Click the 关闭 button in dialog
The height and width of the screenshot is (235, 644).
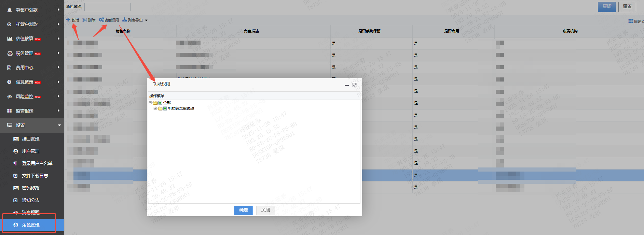265,210
